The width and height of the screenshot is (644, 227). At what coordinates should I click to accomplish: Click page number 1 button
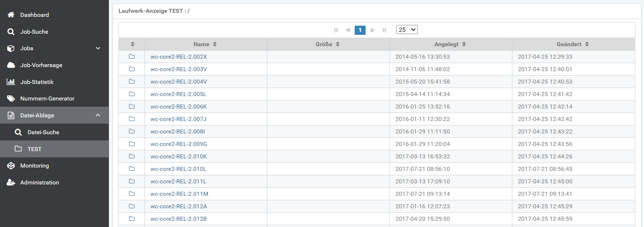pos(360,30)
